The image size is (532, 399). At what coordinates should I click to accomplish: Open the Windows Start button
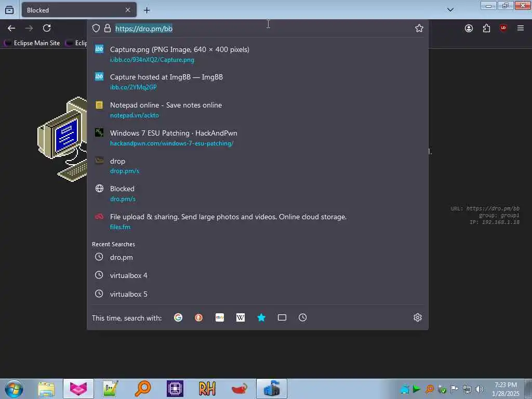[x=14, y=389]
